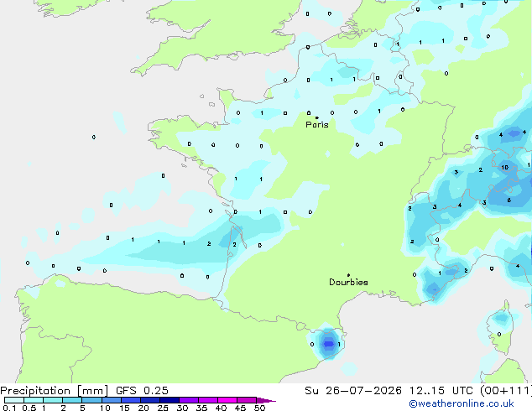Image resolution: width=532 pixels, height=411 pixels.
Task: Click the 45 mm legend color swatch
Action: click(247, 400)
